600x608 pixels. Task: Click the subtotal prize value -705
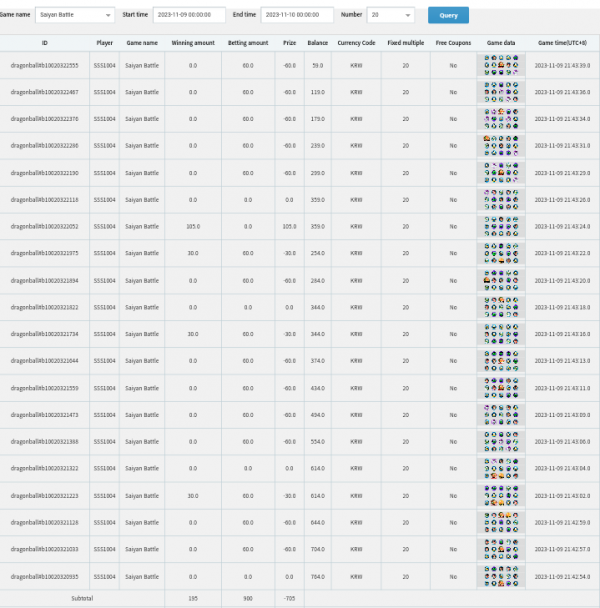289,598
